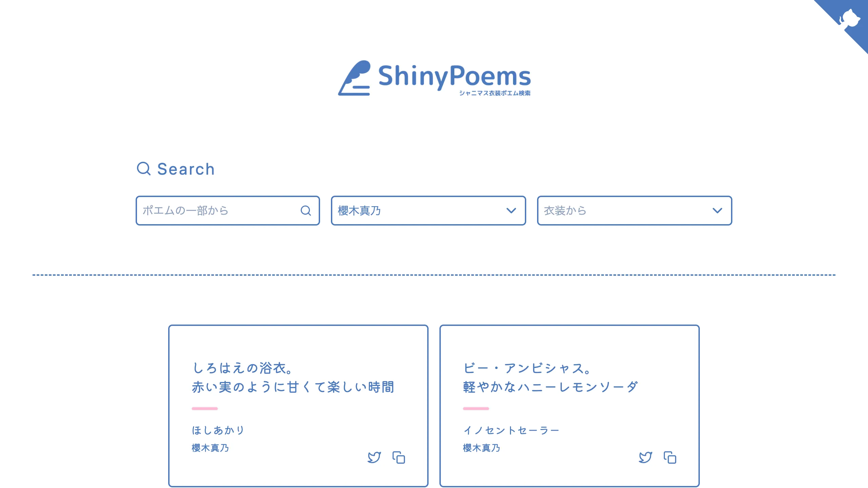
Task: Select the 櫻木真乃 name link on left card
Action: (x=210, y=448)
